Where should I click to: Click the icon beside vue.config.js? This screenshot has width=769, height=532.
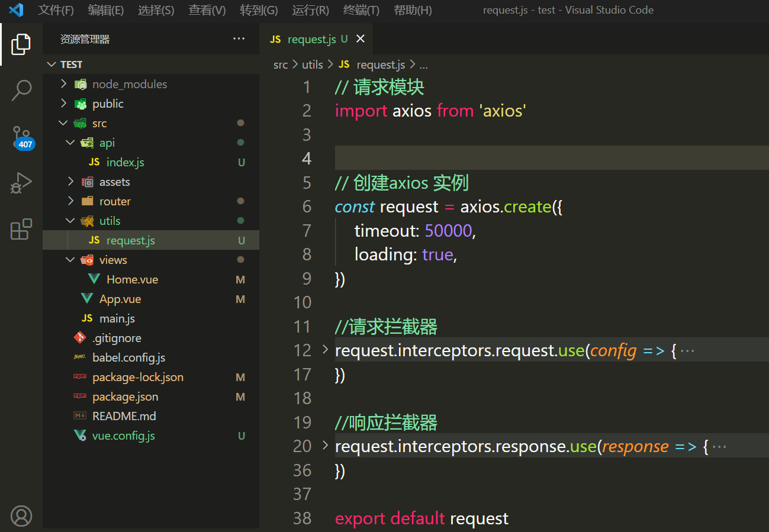coord(80,436)
